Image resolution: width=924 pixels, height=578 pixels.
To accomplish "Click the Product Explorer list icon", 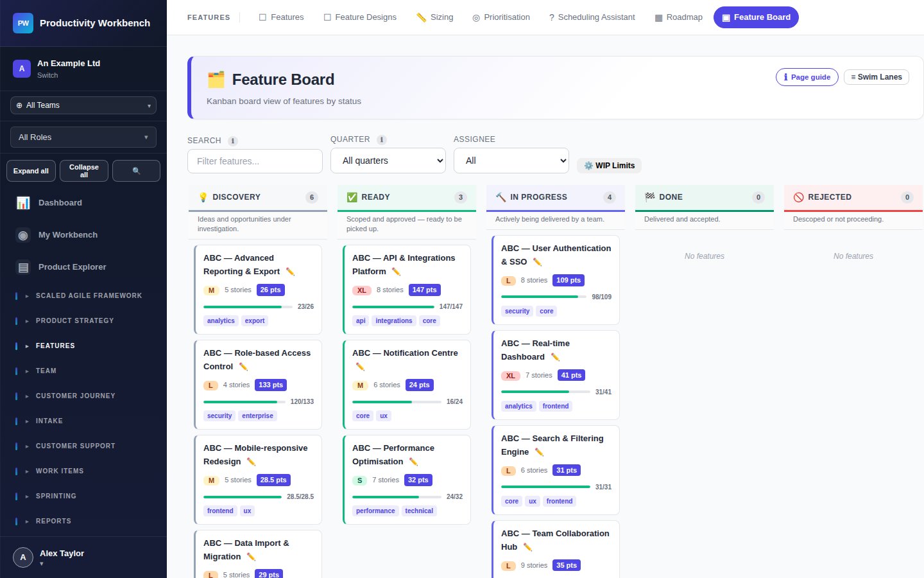I will pos(23,267).
